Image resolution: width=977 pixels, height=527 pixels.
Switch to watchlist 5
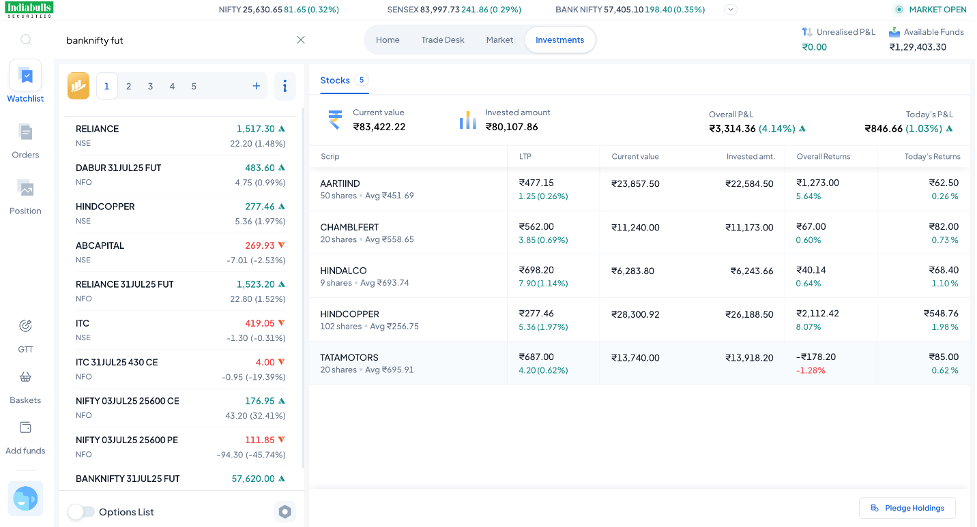tap(194, 87)
